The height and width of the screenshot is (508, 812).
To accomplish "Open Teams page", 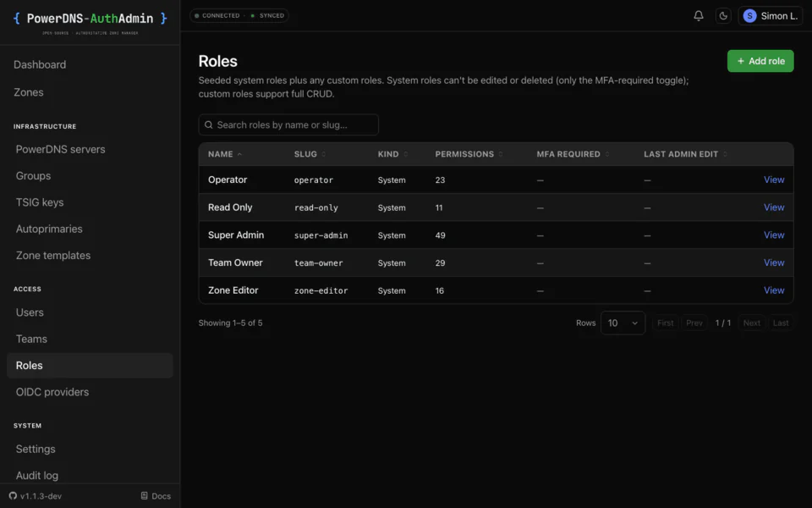I will pos(31,339).
